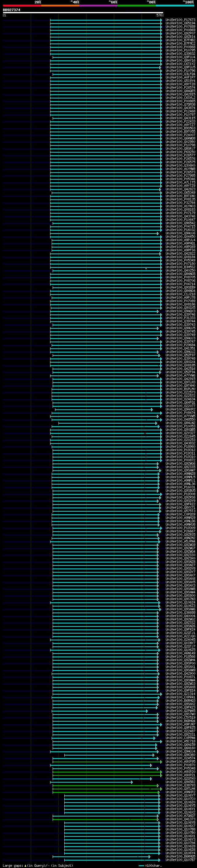Click the cyan ~100% identity legend segment

pos(175,6)
